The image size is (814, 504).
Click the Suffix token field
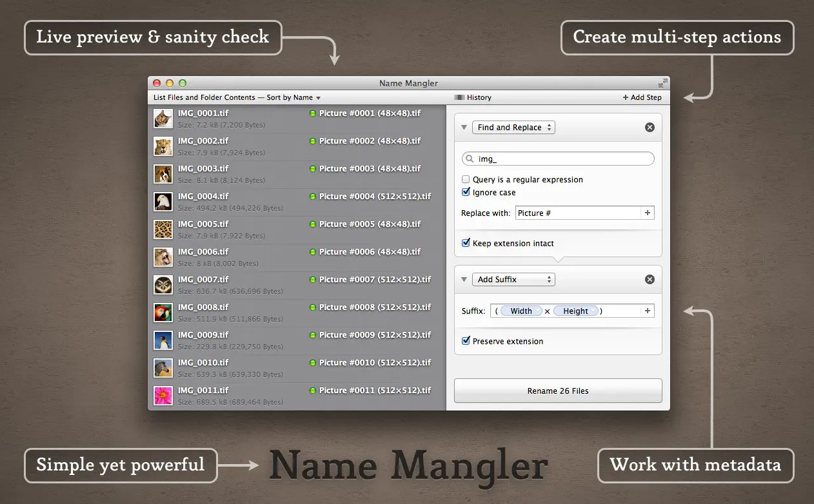pos(566,311)
